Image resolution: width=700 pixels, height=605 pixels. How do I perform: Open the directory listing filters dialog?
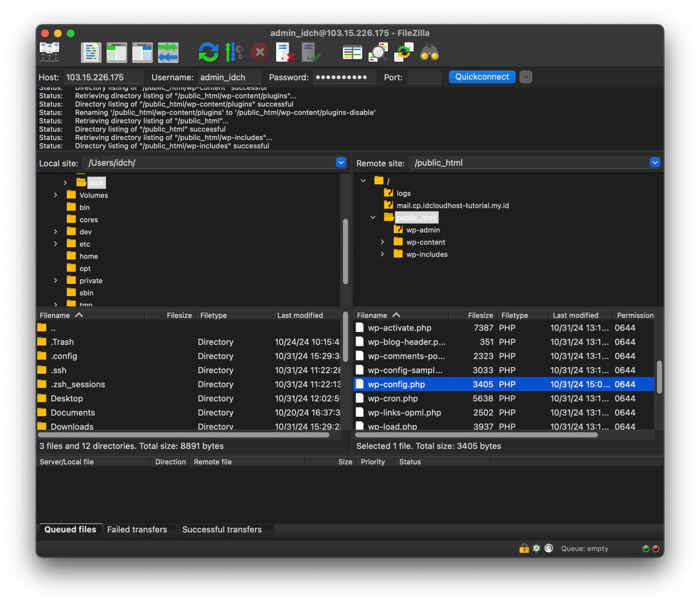pyautogui.click(x=352, y=53)
